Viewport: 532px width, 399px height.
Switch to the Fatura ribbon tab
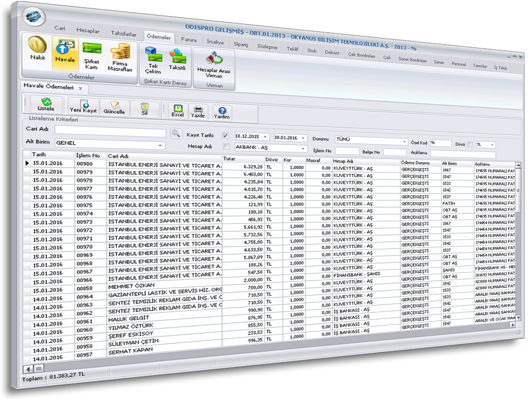pos(189,39)
